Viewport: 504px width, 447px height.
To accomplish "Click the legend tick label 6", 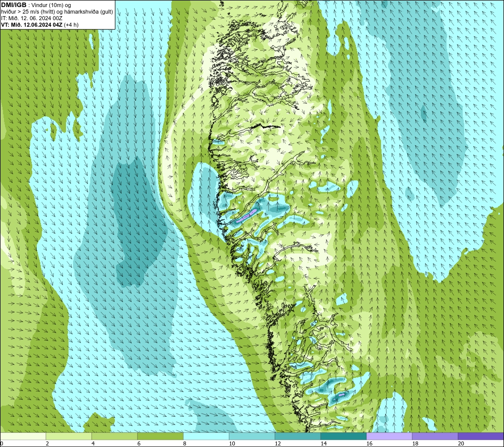I will tap(139, 443).
